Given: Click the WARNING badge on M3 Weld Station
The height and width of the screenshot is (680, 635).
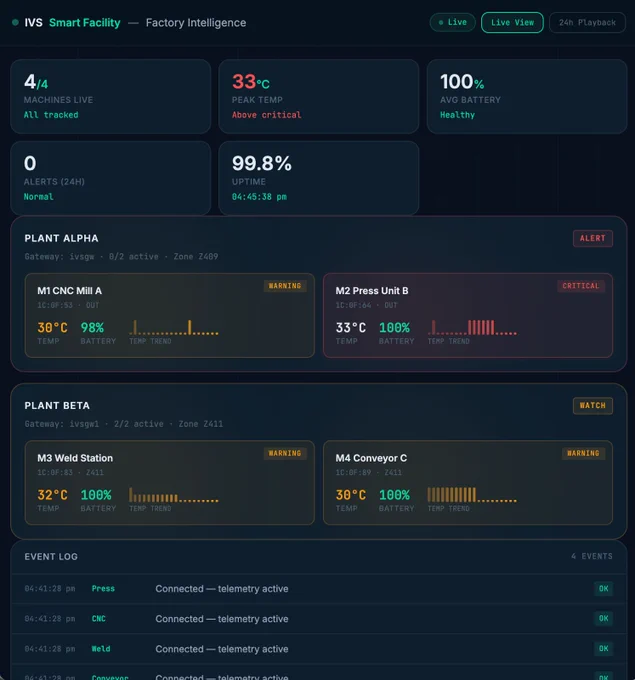Looking at the screenshot, I should (285, 453).
